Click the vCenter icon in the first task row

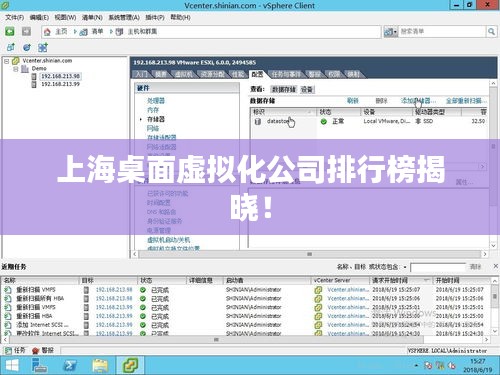318,290
